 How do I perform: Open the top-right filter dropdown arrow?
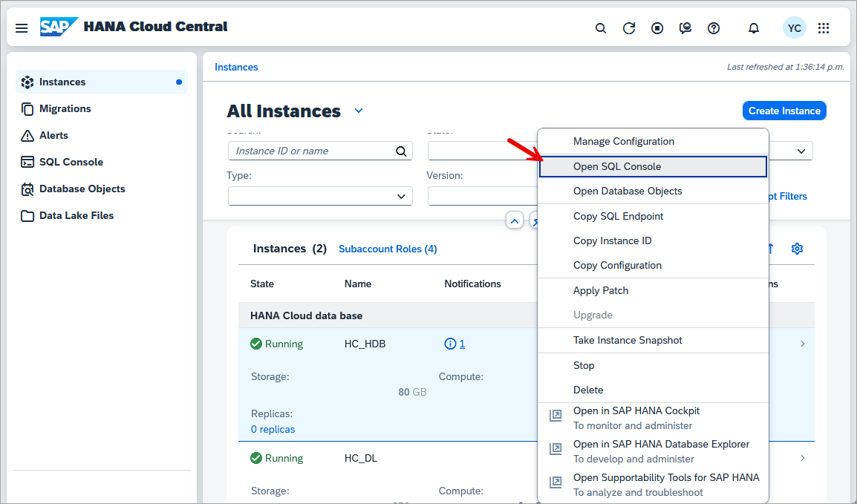801,151
